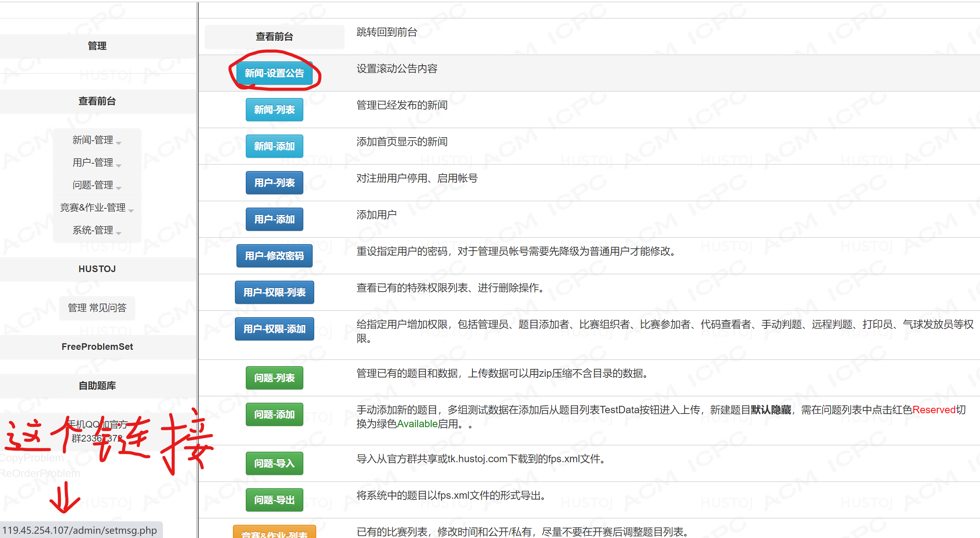Click the text 管理已经发布的新闻
Image resolution: width=980 pixels, height=538 pixels.
point(402,105)
